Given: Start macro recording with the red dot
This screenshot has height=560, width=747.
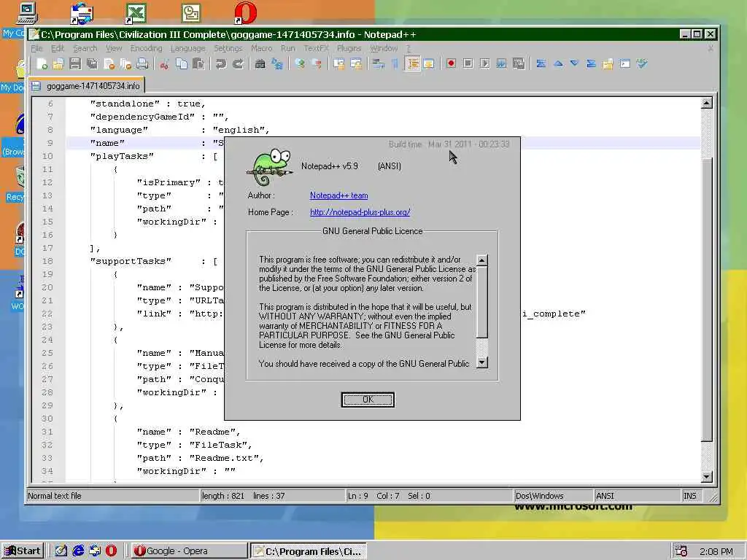Looking at the screenshot, I should 451,64.
